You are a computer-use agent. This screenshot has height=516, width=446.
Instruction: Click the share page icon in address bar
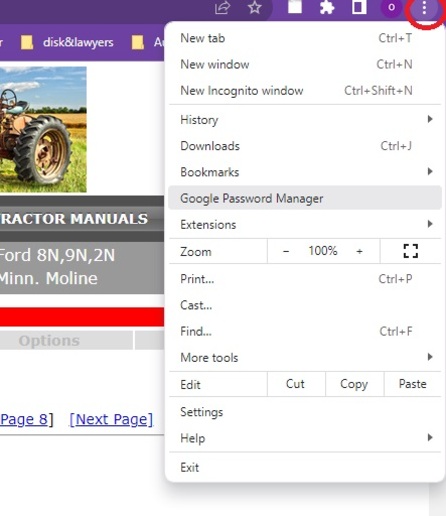point(222,7)
